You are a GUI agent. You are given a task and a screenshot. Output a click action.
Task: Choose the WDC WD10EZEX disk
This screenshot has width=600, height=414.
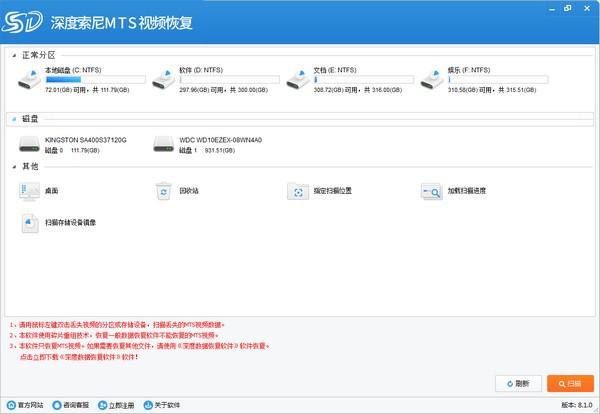point(163,145)
